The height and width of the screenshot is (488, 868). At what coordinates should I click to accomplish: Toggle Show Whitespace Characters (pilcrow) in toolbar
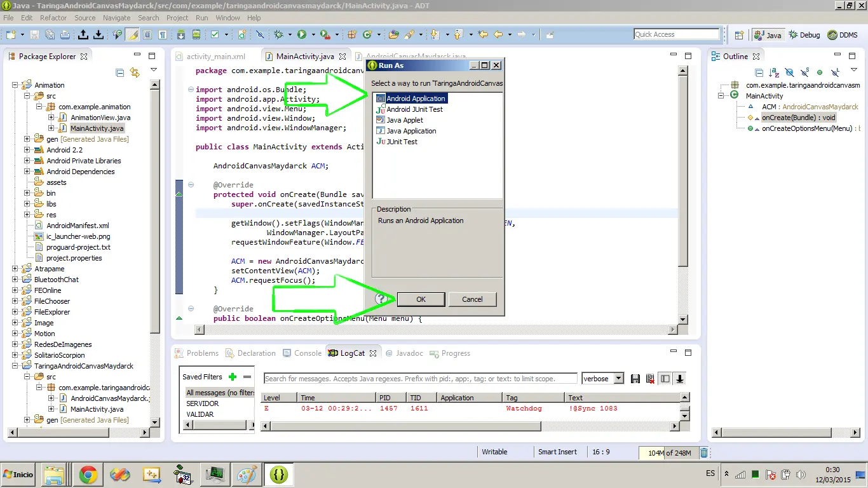[163, 35]
